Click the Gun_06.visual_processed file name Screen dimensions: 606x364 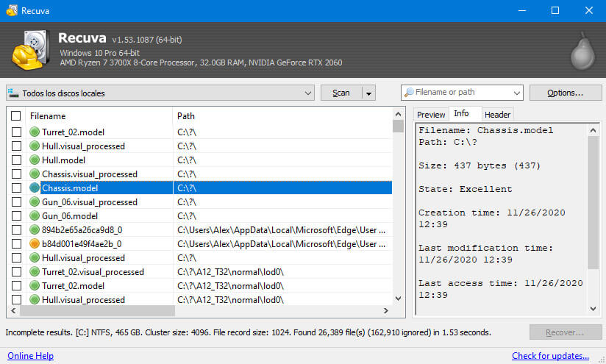tap(90, 202)
